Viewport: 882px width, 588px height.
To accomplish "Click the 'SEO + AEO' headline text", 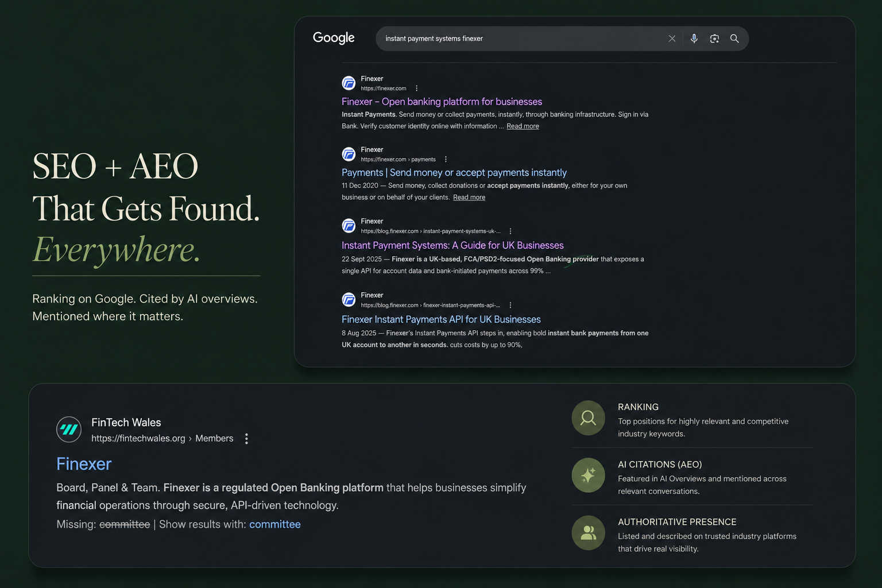I will tap(115, 167).
